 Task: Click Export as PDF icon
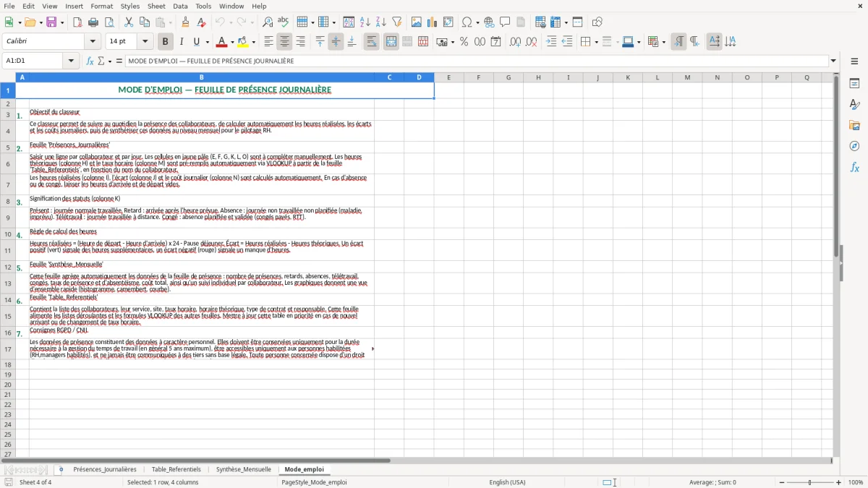[x=77, y=22]
